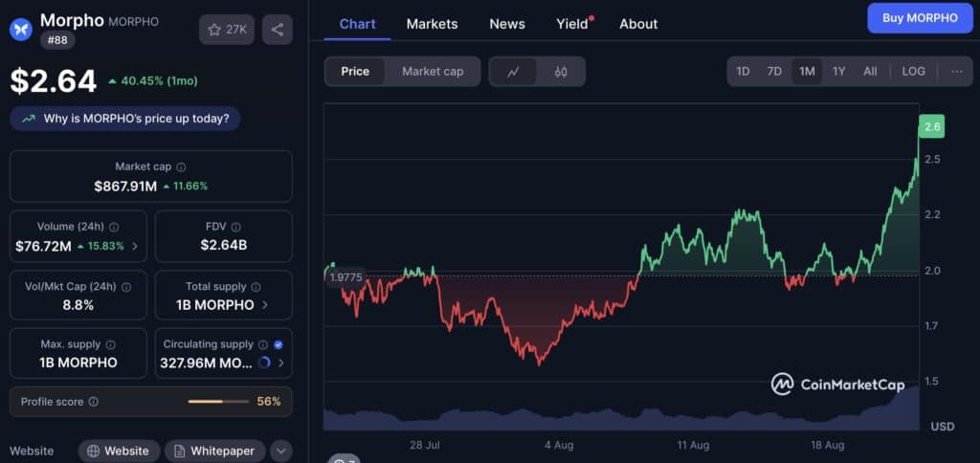
Task: Click the Profile score progress bar
Action: [x=218, y=402]
